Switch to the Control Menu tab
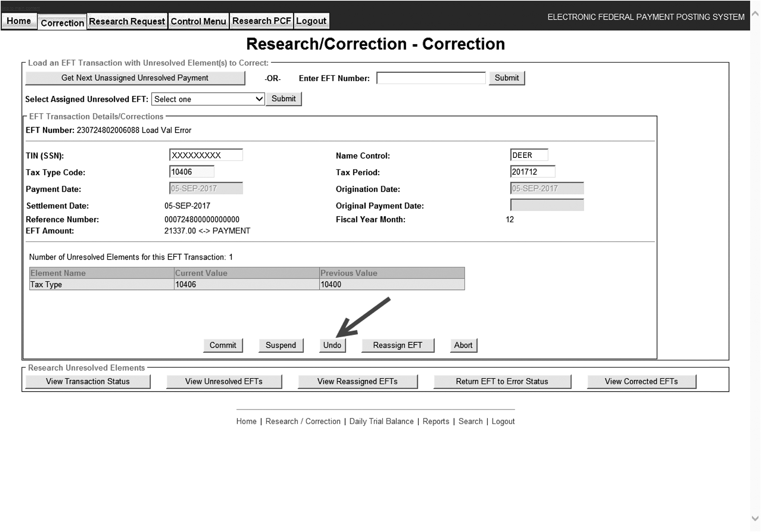Viewport: 761px width, 532px height. pyautogui.click(x=198, y=21)
